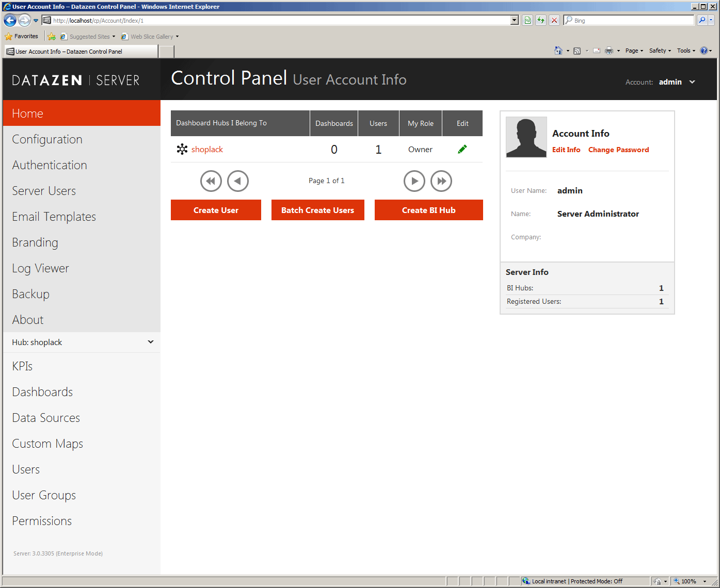Click the security zone globe icon in status bar

click(526, 581)
